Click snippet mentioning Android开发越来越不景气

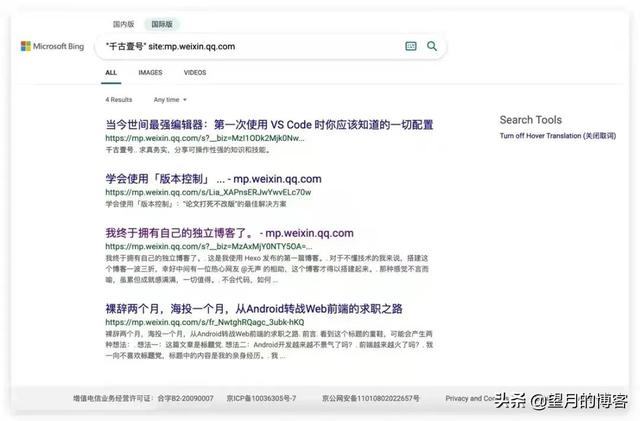click(269, 345)
